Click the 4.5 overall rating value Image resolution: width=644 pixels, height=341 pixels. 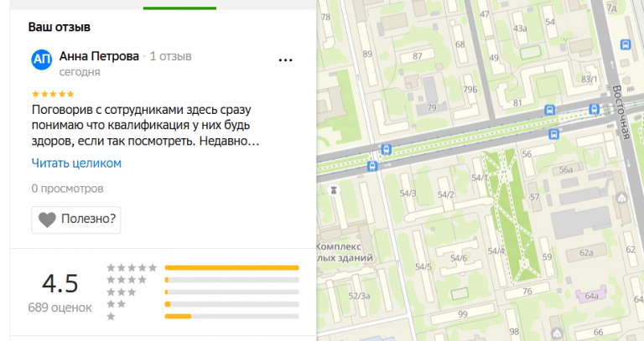[60, 283]
